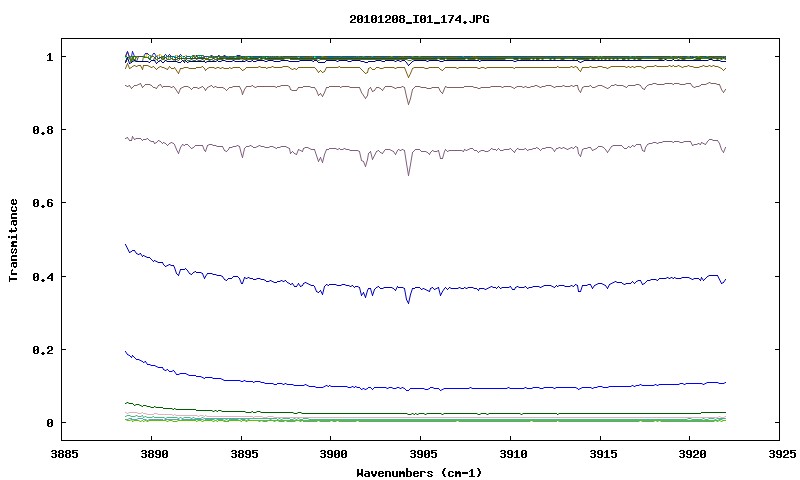Click the y-axis tick label 0.6
This screenshot has height=480, width=800.
click(x=43, y=203)
